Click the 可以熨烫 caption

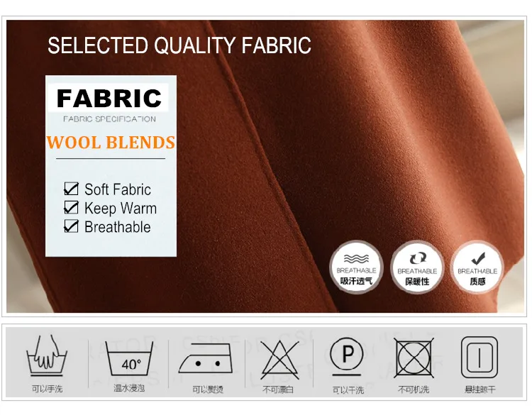coord(208,389)
